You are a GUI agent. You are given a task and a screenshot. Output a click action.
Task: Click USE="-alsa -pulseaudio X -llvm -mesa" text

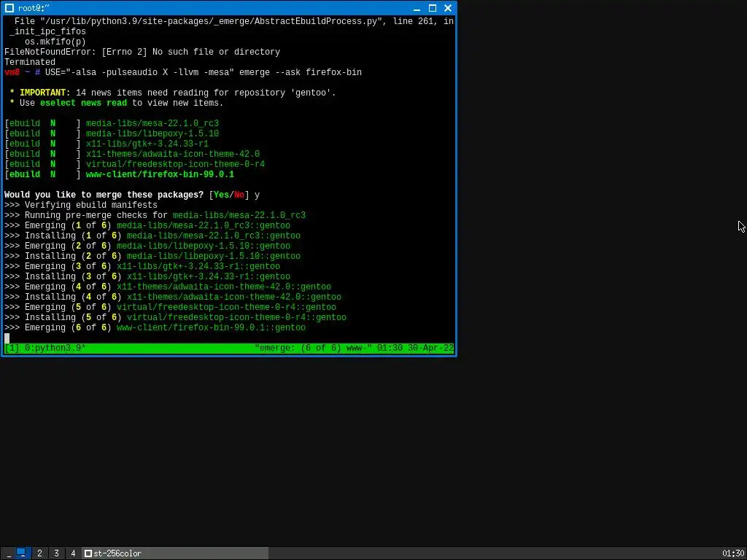tap(139, 72)
